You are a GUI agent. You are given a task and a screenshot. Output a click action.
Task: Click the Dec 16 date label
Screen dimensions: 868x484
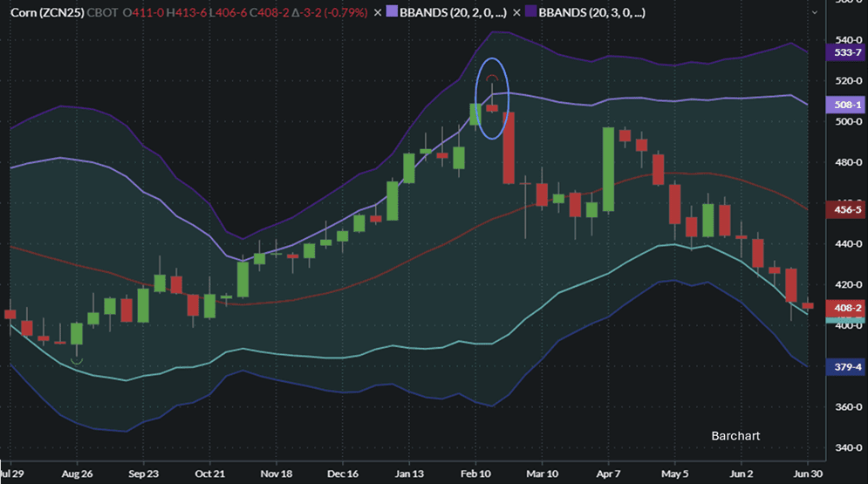[x=343, y=474]
